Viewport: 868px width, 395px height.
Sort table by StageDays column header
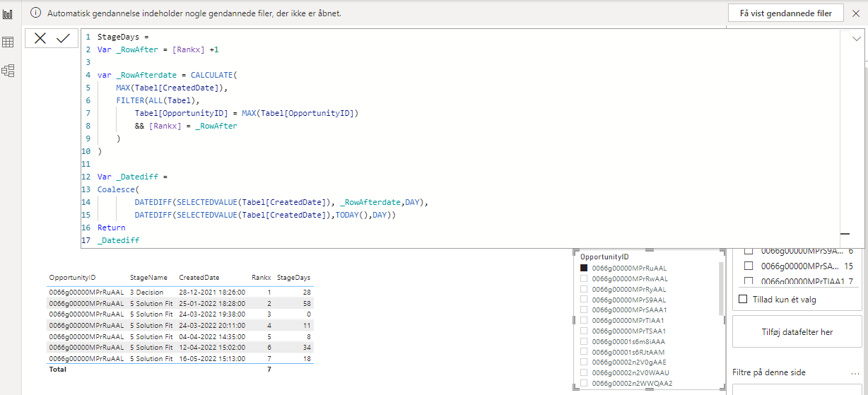293,278
